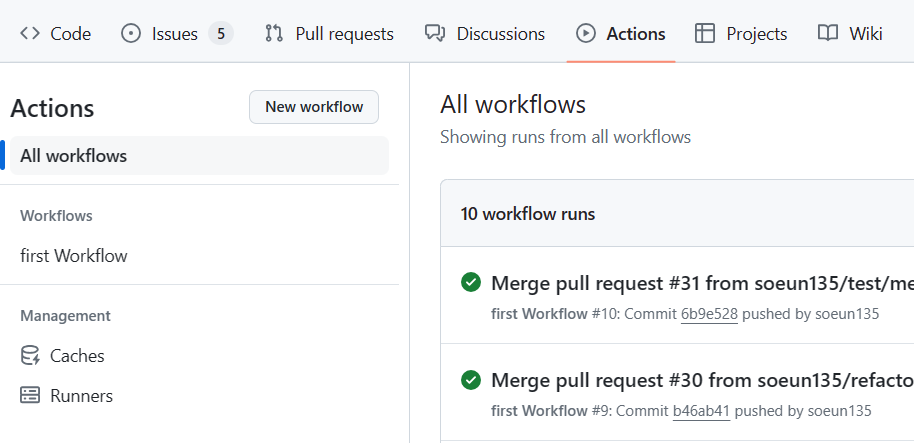Viewport: 914px width, 443px height.
Task: Click the All workflows page heading
Action: coord(513,105)
